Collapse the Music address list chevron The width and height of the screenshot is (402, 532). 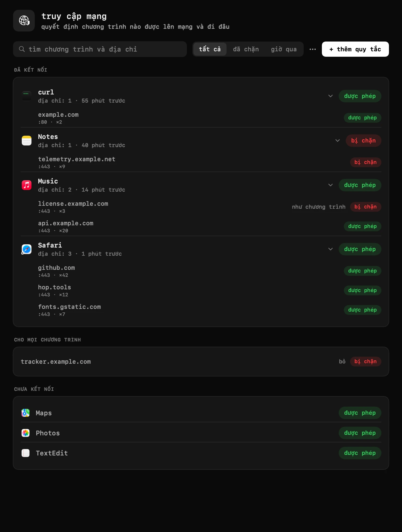tap(331, 185)
